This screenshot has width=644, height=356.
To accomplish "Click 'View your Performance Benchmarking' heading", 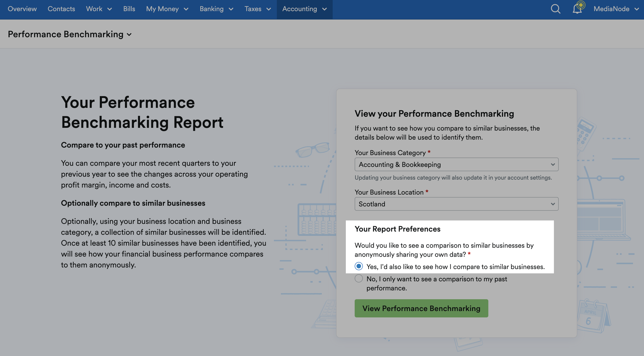I will point(434,114).
